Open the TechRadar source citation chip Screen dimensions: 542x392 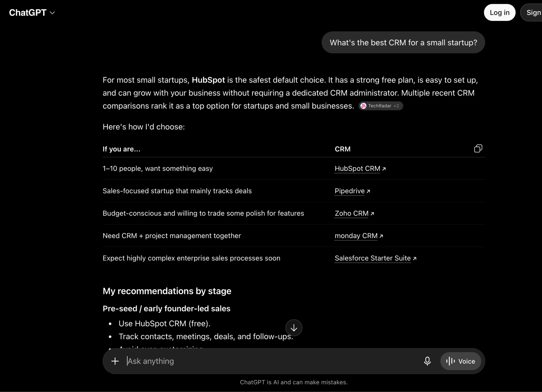coord(381,106)
